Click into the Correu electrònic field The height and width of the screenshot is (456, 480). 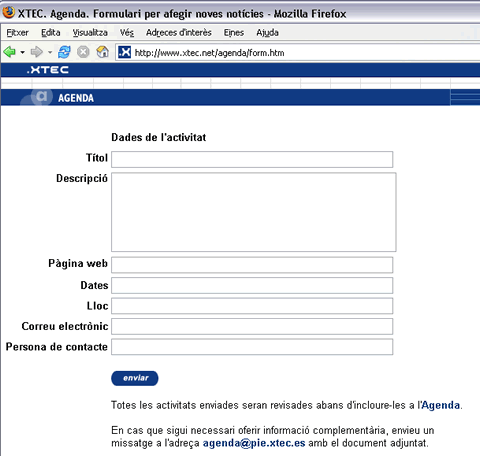pos(252,326)
